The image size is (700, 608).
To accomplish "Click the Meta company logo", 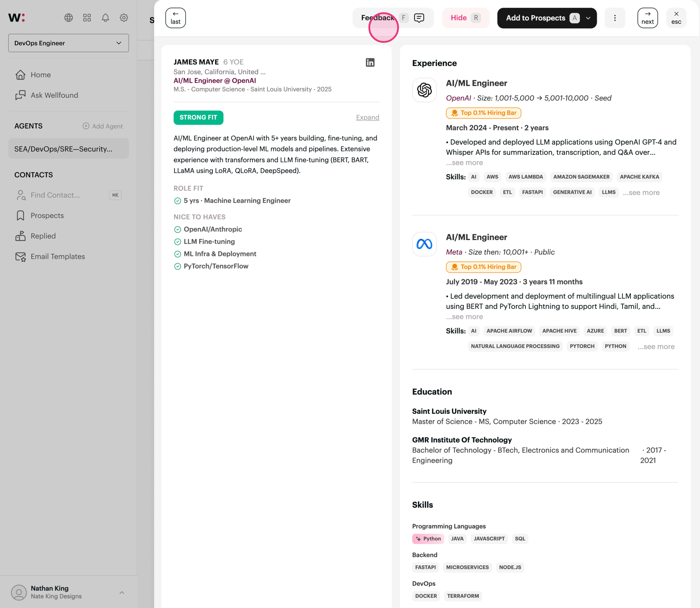I will point(424,244).
